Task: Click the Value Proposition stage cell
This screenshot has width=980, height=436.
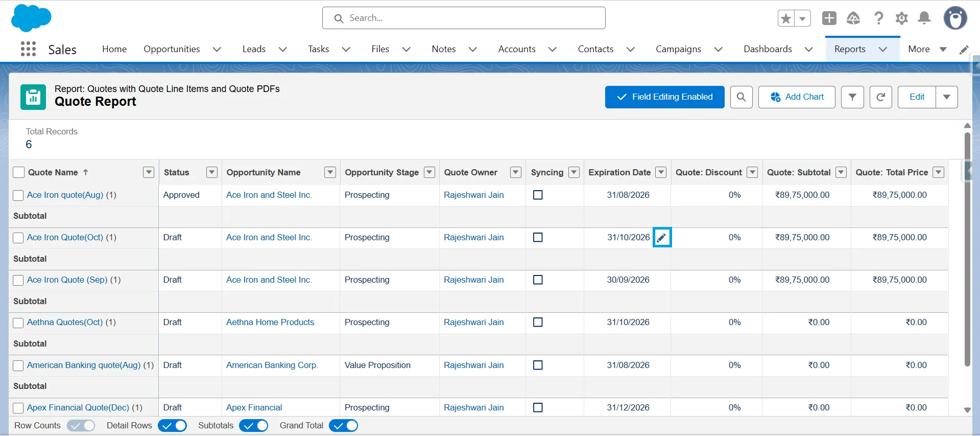Action: 389,365
